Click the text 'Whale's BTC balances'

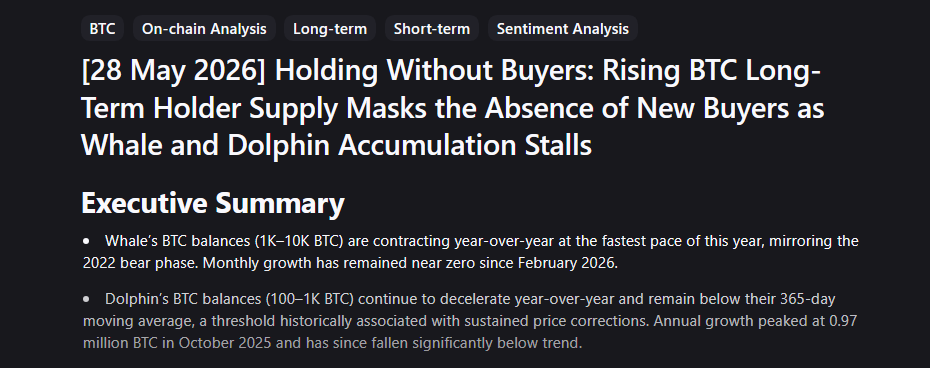pos(178,241)
